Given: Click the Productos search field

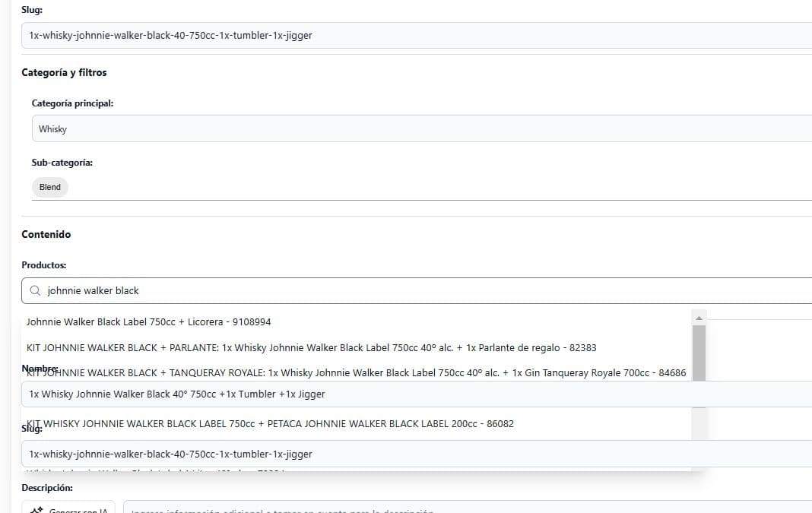Looking at the screenshot, I should click(417, 291).
